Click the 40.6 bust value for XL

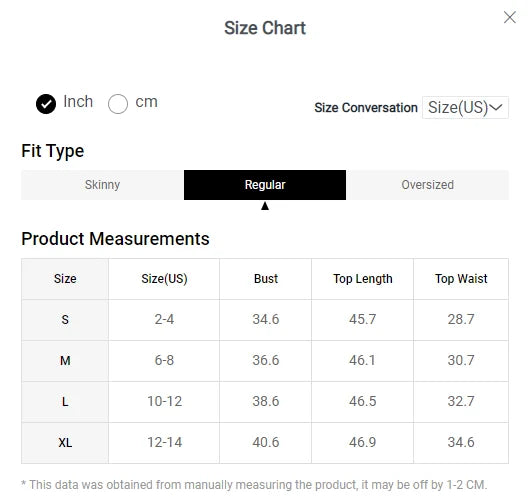266,442
